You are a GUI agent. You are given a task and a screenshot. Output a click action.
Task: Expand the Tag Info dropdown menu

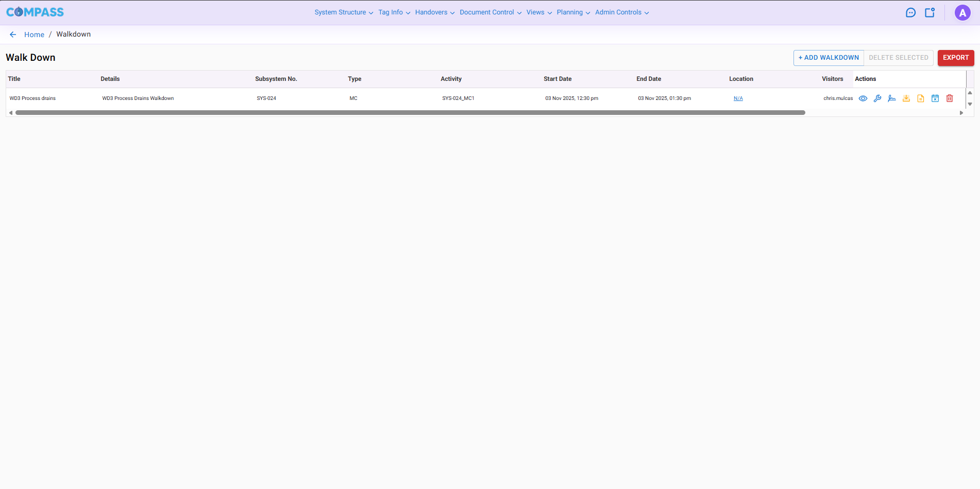pos(394,12)
